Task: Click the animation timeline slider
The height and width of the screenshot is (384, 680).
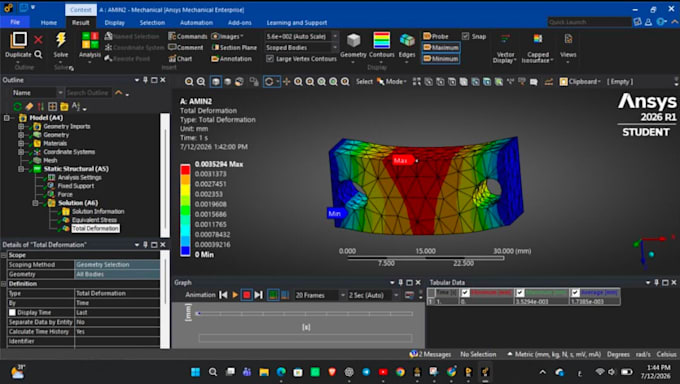Action: [x=304, y=313]
